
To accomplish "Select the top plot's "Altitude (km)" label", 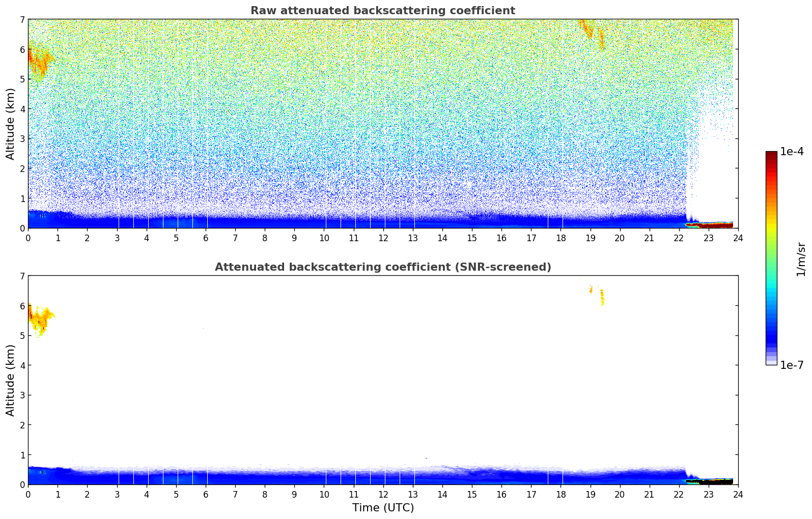I will [x=10, y=124].
